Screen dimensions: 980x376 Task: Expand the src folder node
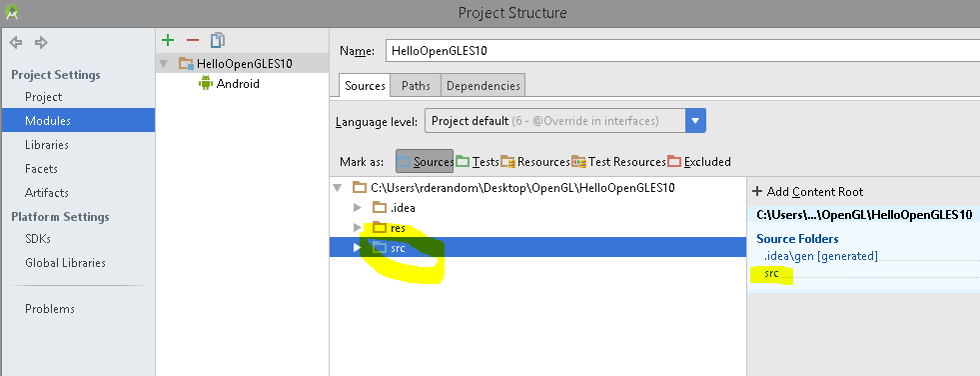click(358, 248)
